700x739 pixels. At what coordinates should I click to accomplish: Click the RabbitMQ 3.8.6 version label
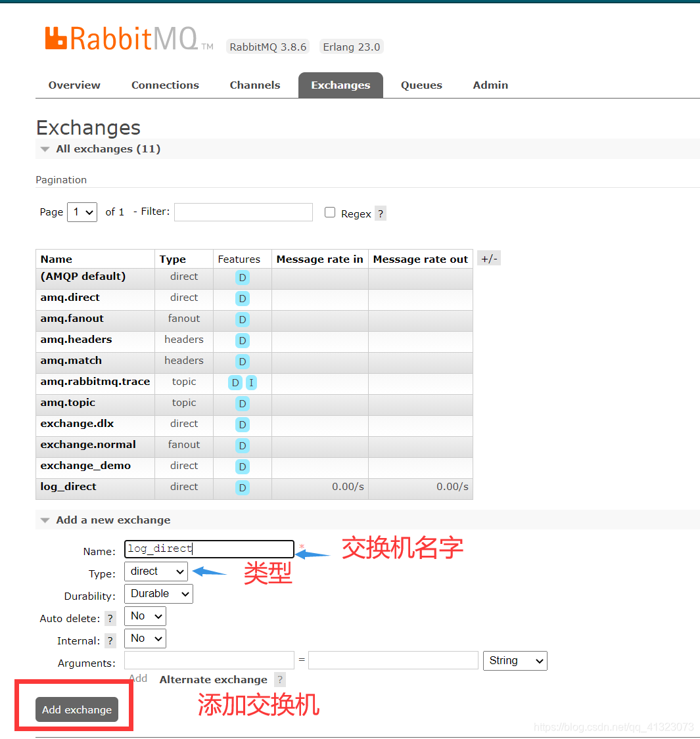pos(268,47)
